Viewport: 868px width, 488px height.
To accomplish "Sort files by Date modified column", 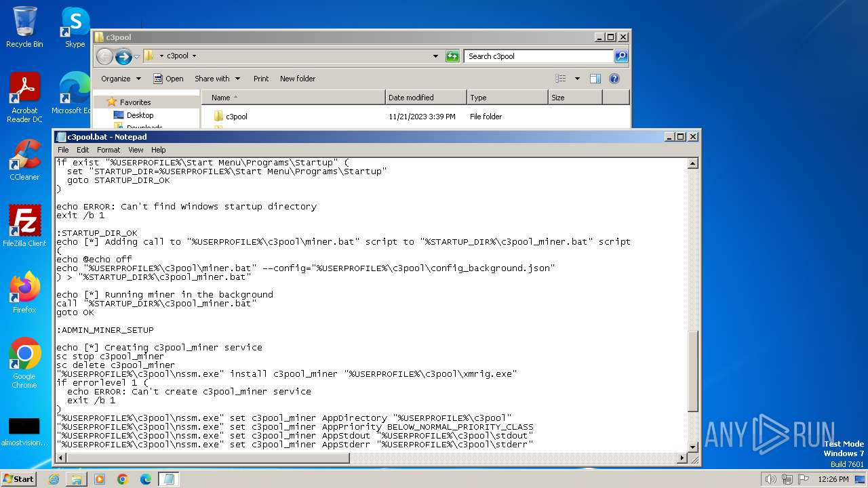I will tap(426, 98).
